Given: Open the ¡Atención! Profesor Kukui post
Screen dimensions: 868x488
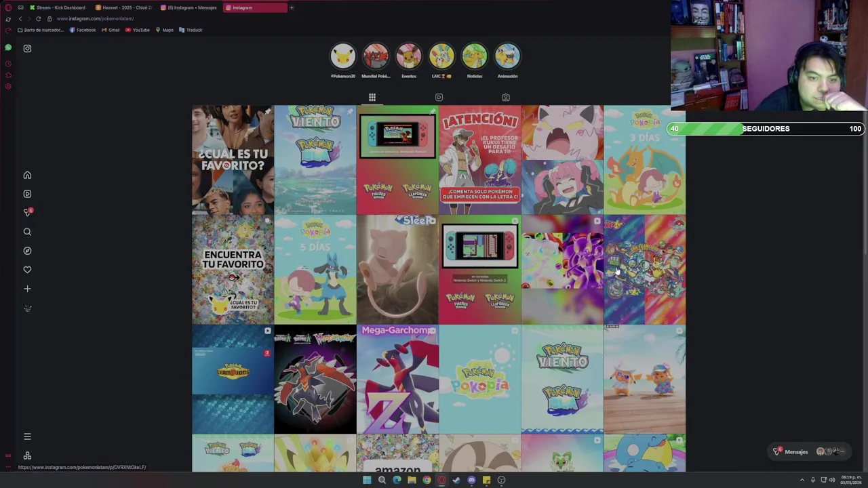Looking at the screenshot, I should (x=480, y=160).
